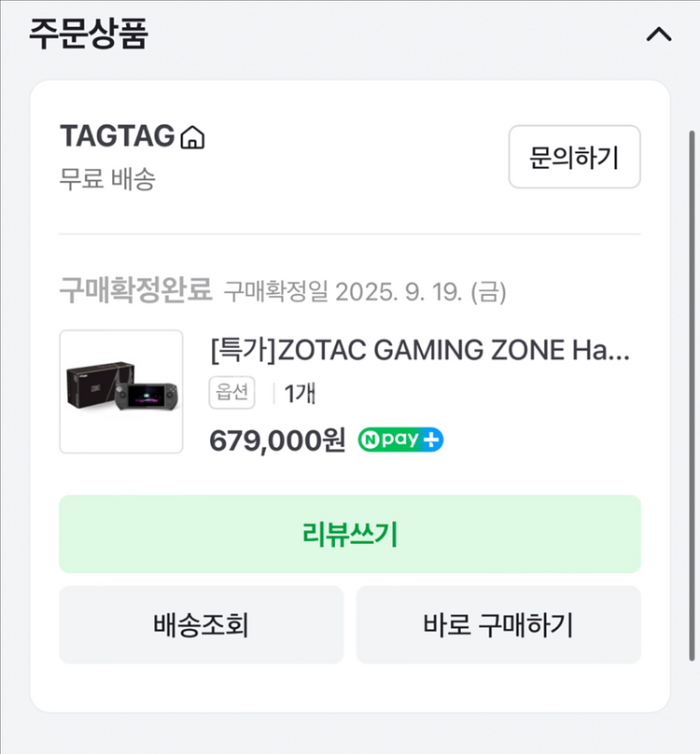Click the 1개 quantity text
Image resolution: width=700 pixels, height=754 pixels.
[300, 394]
